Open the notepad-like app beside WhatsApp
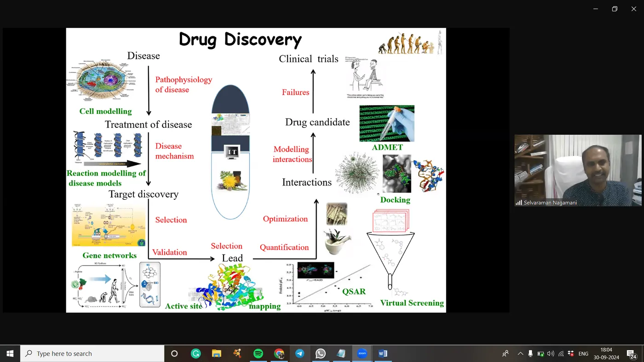 coord(341,353)
